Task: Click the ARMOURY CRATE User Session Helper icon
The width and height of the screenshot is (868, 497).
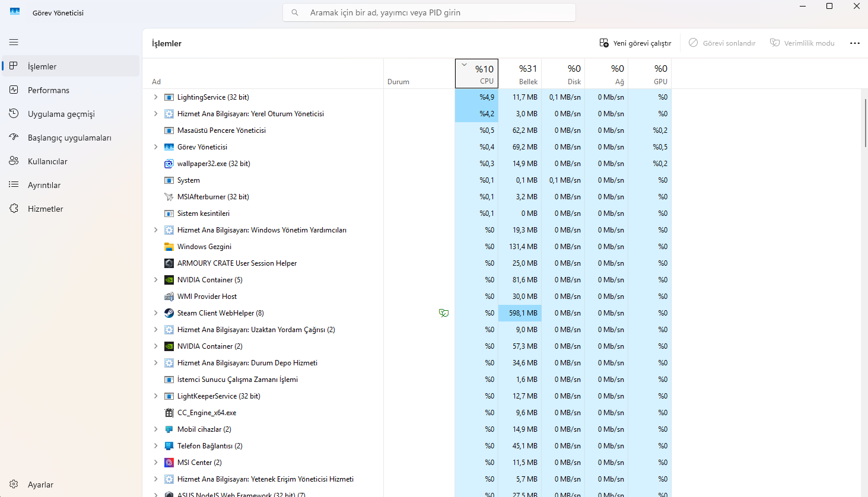Action: (x=169, y=263)
